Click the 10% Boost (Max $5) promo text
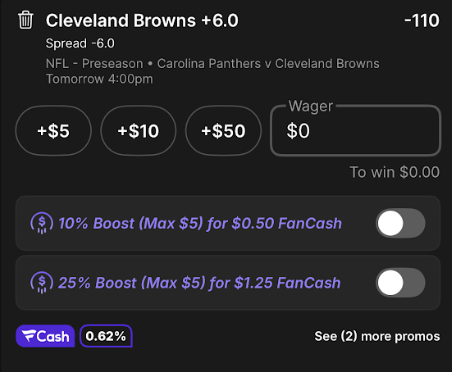Image resolution: width=452 pixels, height=372 pixels. (200, 223)
